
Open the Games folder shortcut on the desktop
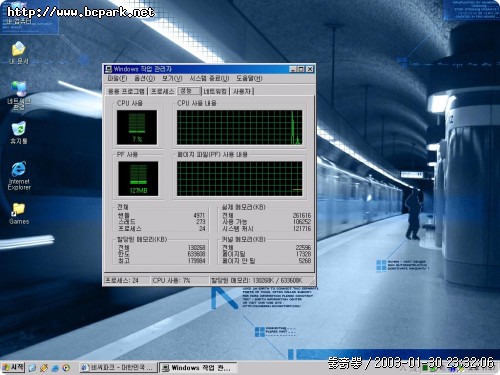click(x=19, y=213)
